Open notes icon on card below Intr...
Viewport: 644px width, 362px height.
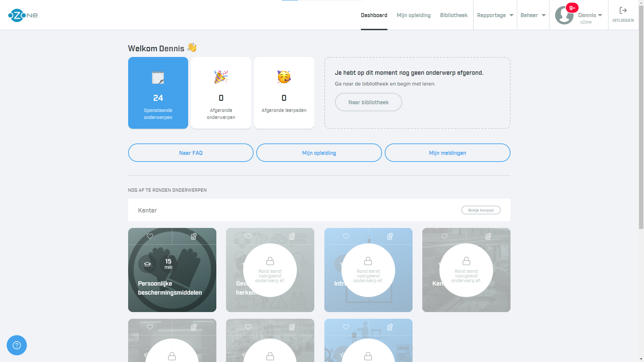390,327
